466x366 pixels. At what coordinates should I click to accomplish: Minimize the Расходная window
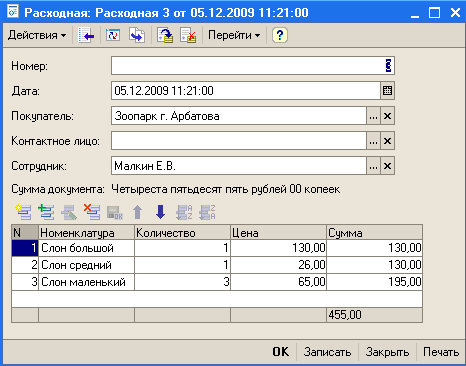[415, 13]
